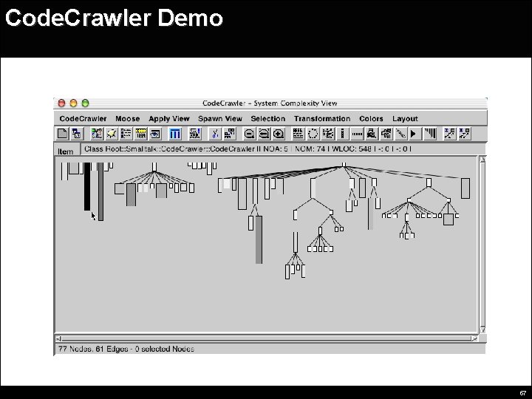Screen dimensions: 532x399
Task: Click the zoom in magnifier icon
Action: (x=279, y=134)
